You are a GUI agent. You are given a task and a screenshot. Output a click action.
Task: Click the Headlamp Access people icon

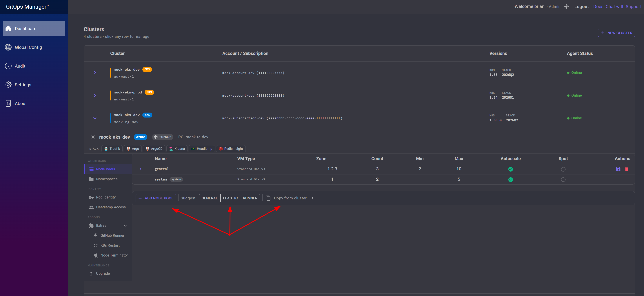pyautogui.click(x=91, y=207)
